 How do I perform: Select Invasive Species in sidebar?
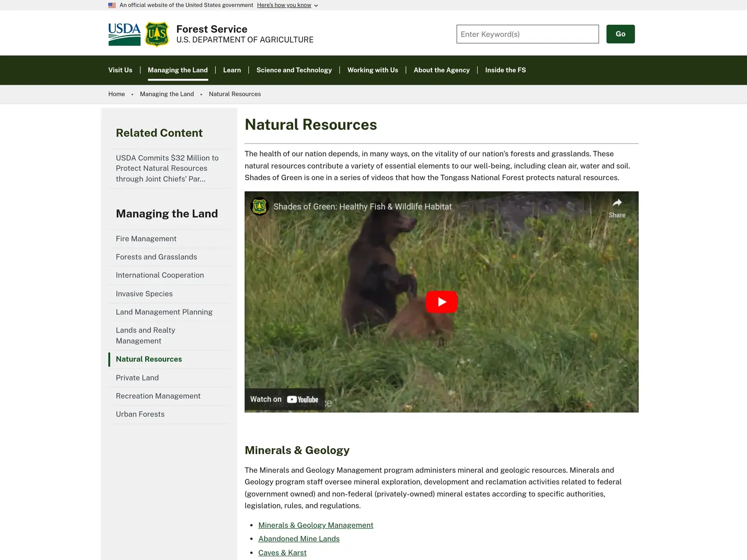[169, 294]
